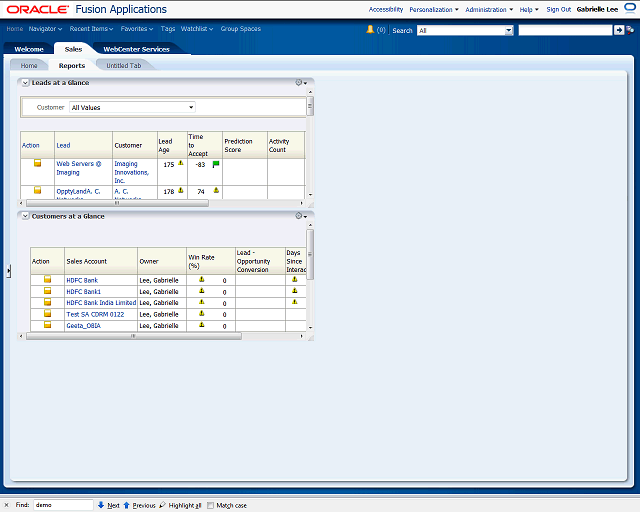Click win rate warning icon for HDFC Bank
This screenshot has width=640, height=512.
click(201, 280)
